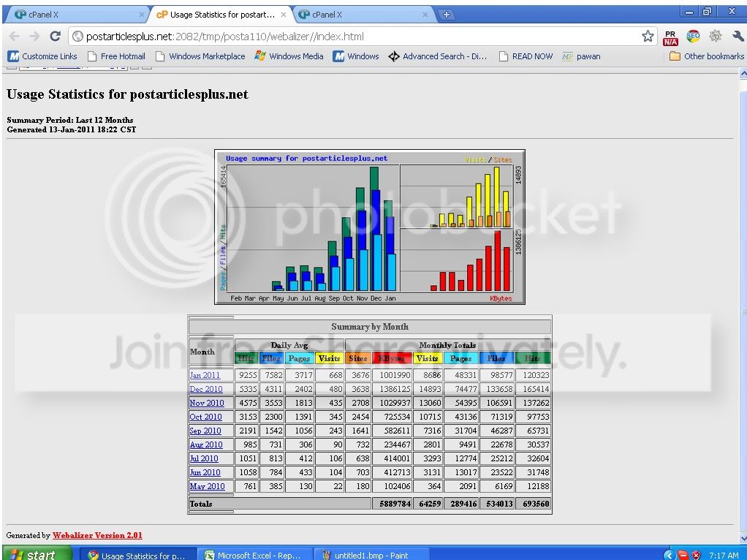Click the page scrollbar up arrow
Image resolution: width=747 pixels, height=560 pixels.
[743, 74]
